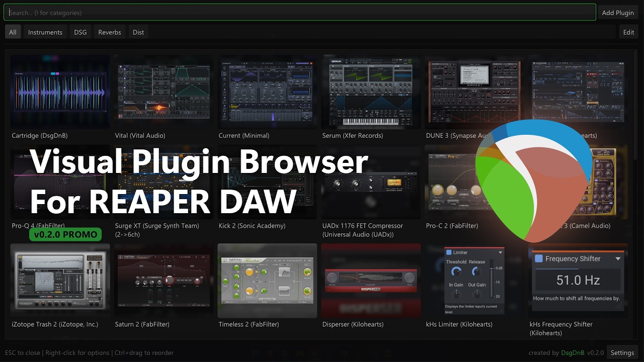
Task: Click the Vital (Vital Audio) label
Action: 140,135
